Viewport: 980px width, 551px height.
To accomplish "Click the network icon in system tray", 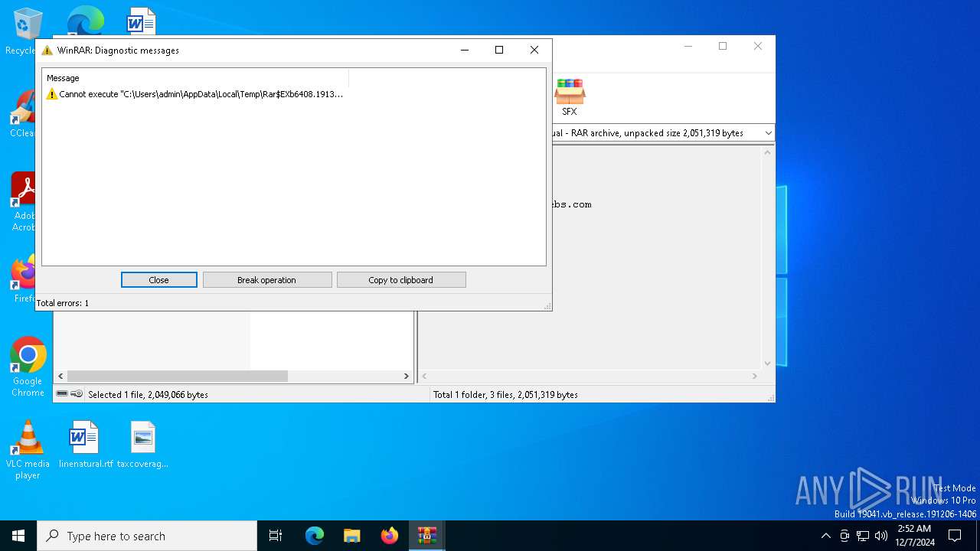I will 863,536.
